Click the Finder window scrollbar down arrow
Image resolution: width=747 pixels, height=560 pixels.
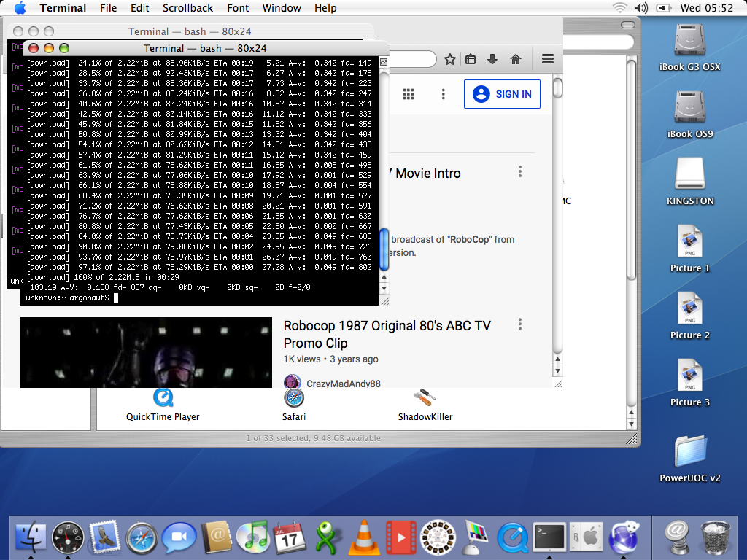pos(631,424)
